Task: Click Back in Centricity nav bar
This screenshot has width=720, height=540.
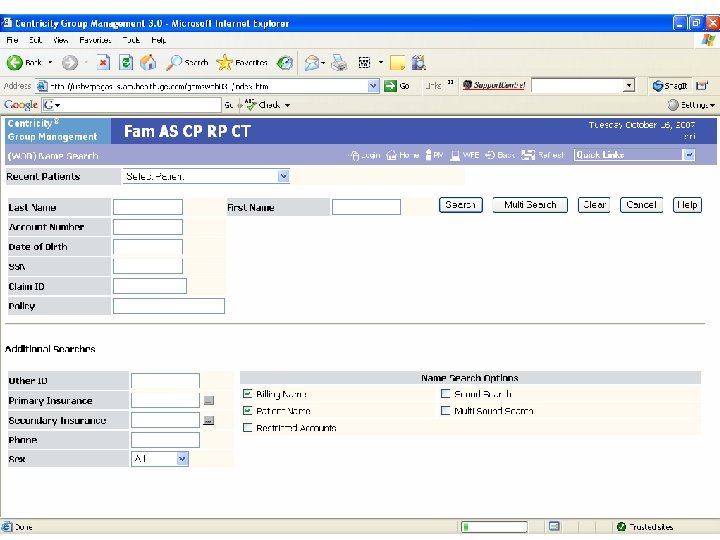Action: click(x=500, y=155)
